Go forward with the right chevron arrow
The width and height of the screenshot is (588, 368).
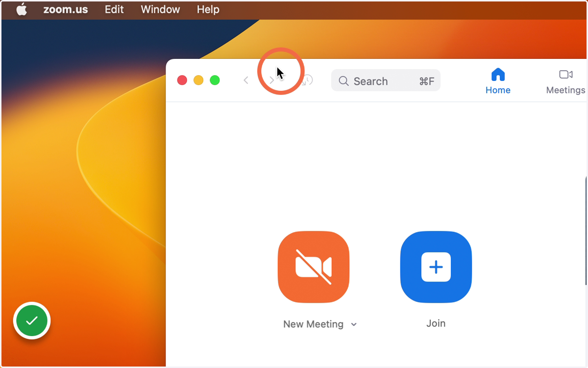[x=271, y=80]
